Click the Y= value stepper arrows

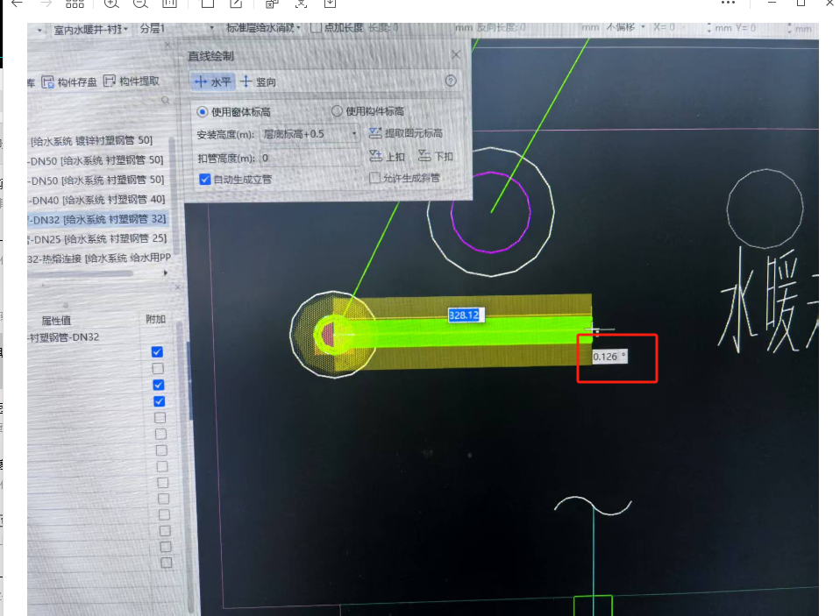(x=789, y=28)
